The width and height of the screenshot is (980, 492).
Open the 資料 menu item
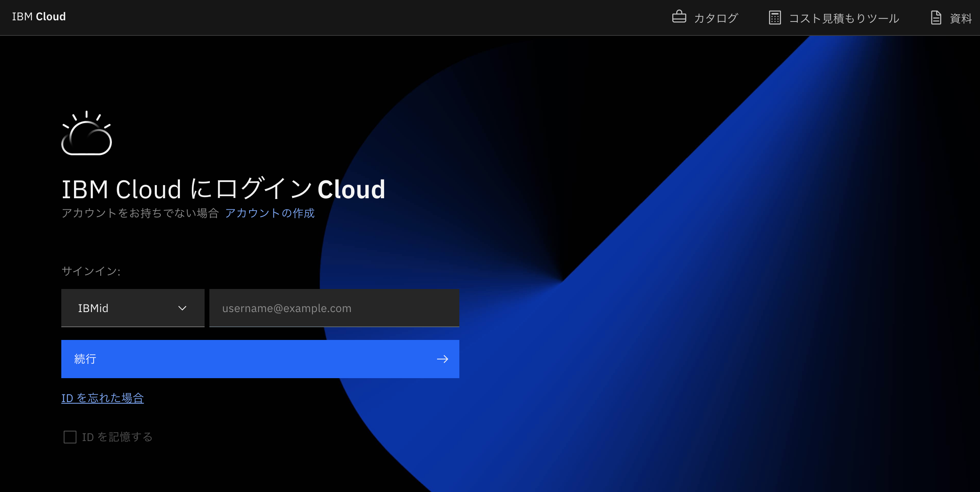tap(960, 18)
